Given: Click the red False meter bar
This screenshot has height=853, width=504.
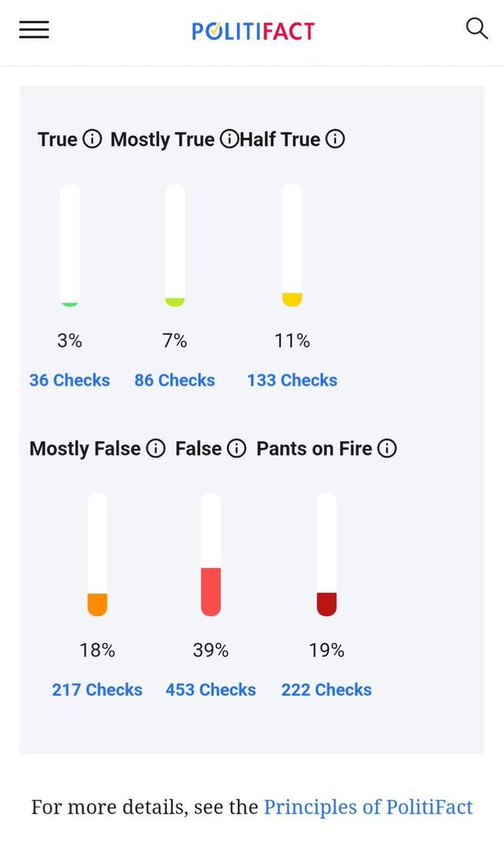Looking at the screenshot, I should click(x=211, y=591).
